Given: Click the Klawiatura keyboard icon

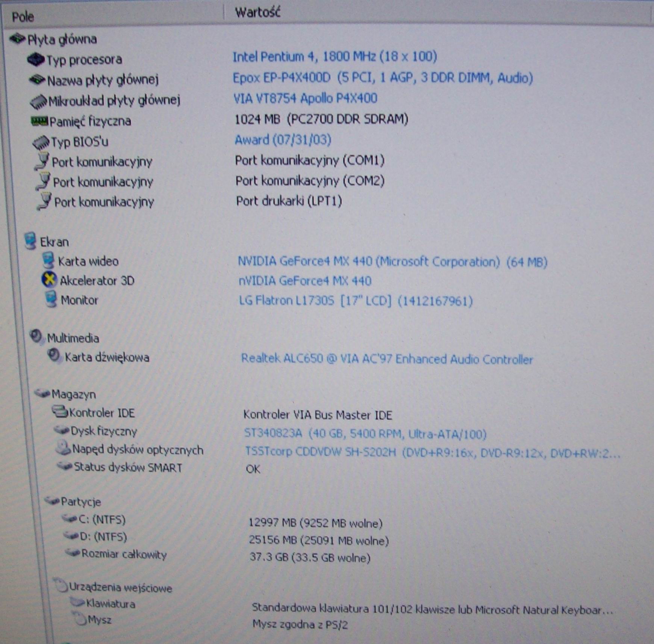Looking at the screenshot, I should pos(78,602).
